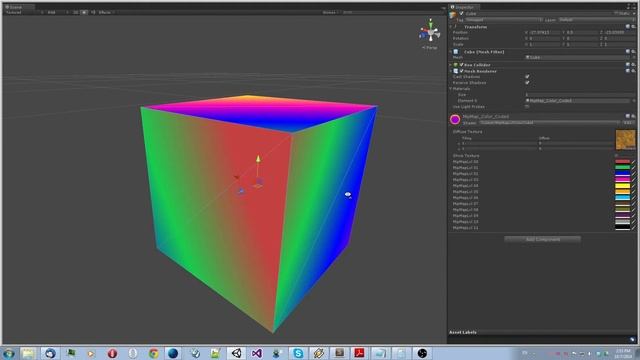Open the Box Collider gear menu
Screen dimensions: 640x360
[x=633, y=65]
